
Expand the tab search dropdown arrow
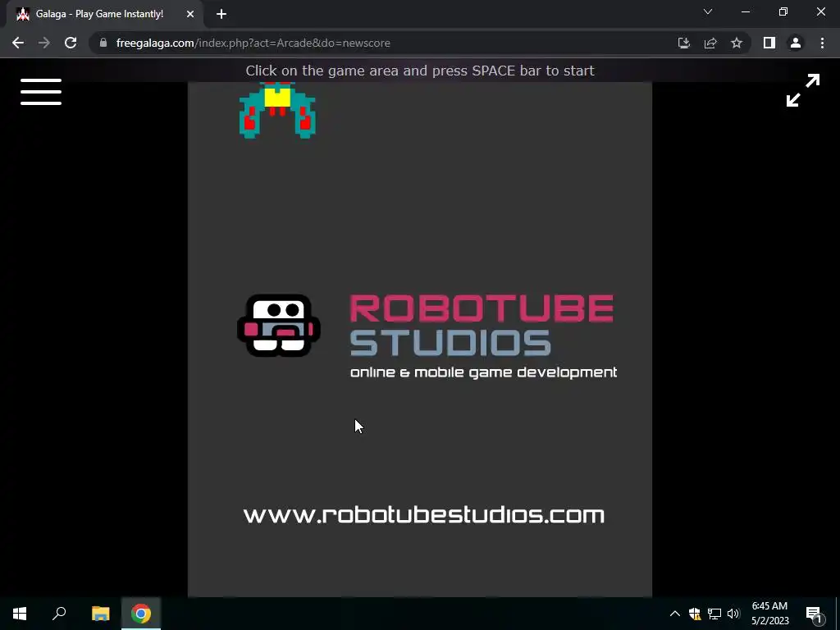[708, 11]
